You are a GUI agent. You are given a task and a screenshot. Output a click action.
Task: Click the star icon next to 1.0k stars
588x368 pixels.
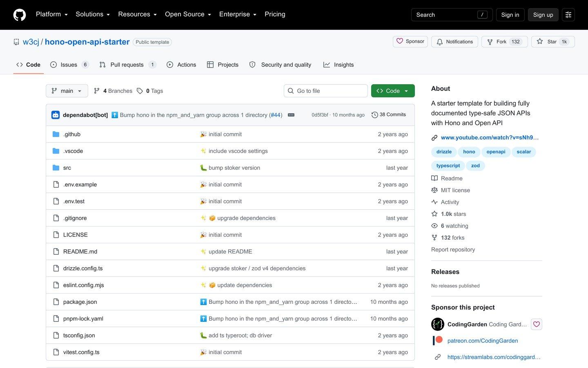click(x=434, y=214)
